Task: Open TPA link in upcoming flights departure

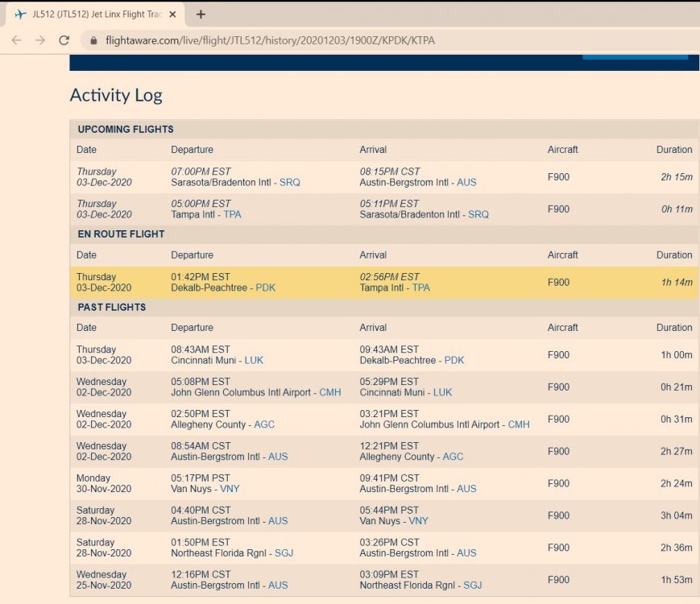Action: tap(232, 215)
